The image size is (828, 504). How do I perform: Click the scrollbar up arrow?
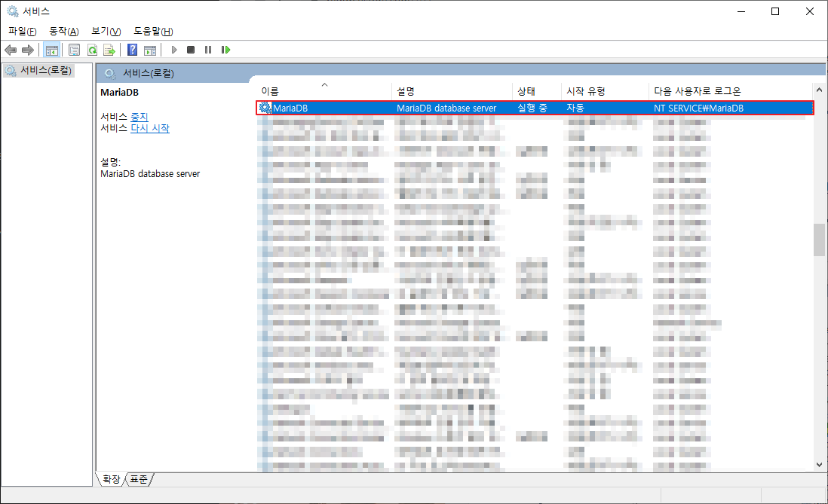[x=819, y=90]
